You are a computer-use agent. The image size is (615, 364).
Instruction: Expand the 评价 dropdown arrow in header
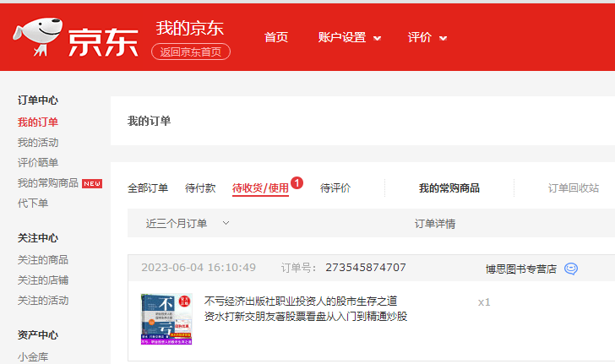(444, 38)
